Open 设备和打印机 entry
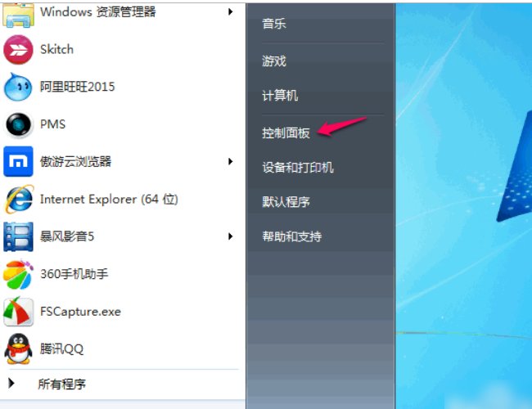The width and height of the screenshot is (532, 409). pos(298,168)
